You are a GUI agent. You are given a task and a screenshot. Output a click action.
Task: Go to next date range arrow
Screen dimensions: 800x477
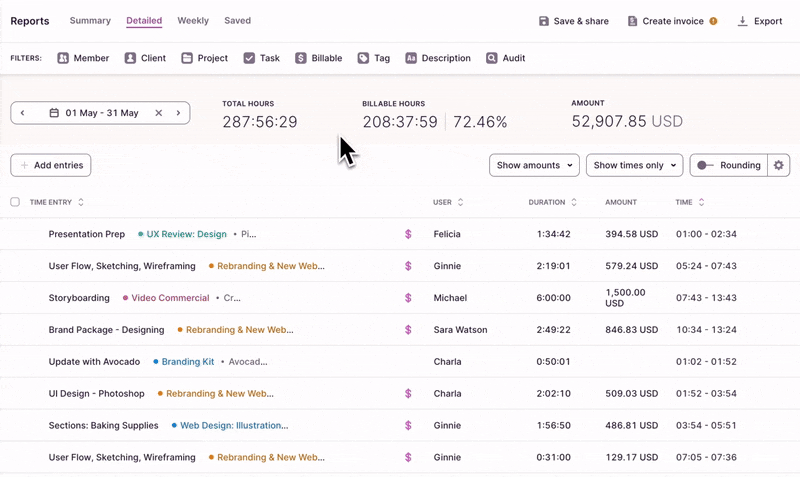tap(178, 113)
